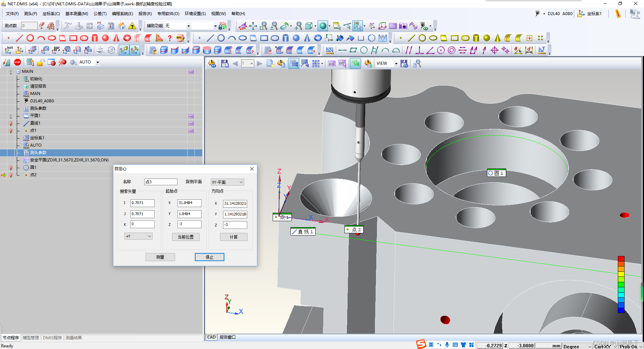Select the red measured cylinder tool

coord(95,38)
